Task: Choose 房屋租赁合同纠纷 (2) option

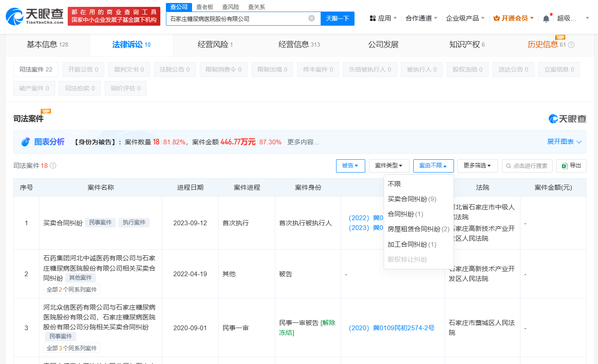Action: 419,229
